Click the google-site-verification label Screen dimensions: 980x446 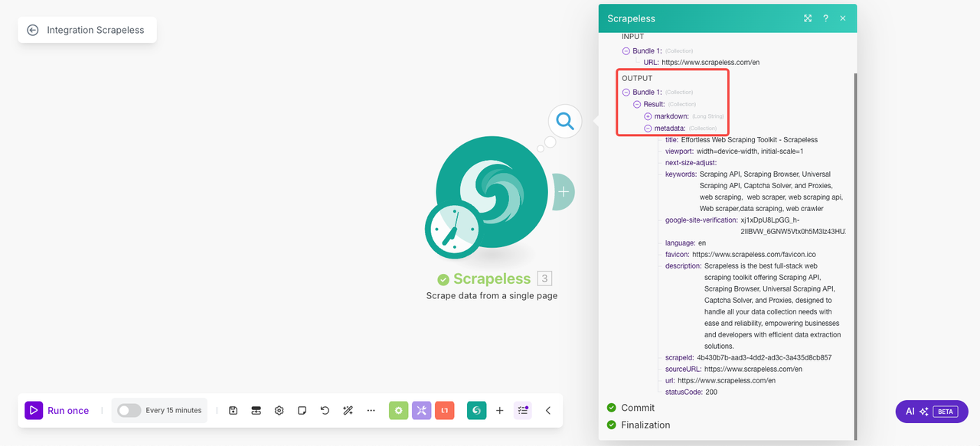point(701,220)
